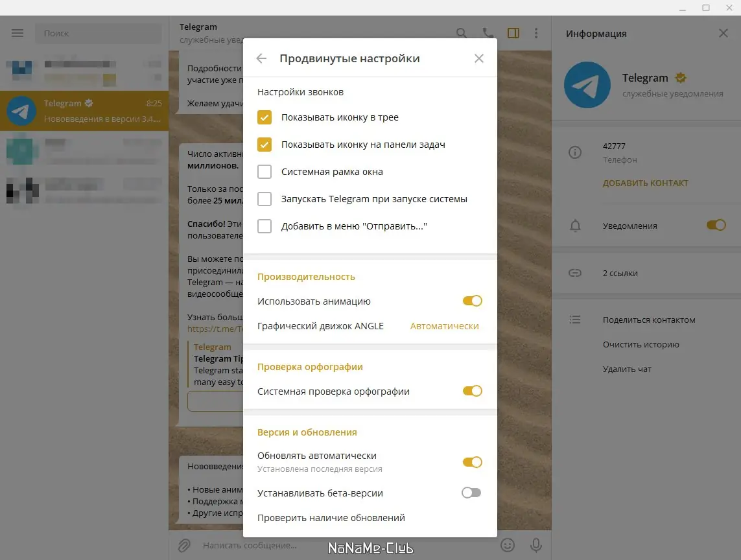Toggle Использовать анимацию switch

(472, 301)
